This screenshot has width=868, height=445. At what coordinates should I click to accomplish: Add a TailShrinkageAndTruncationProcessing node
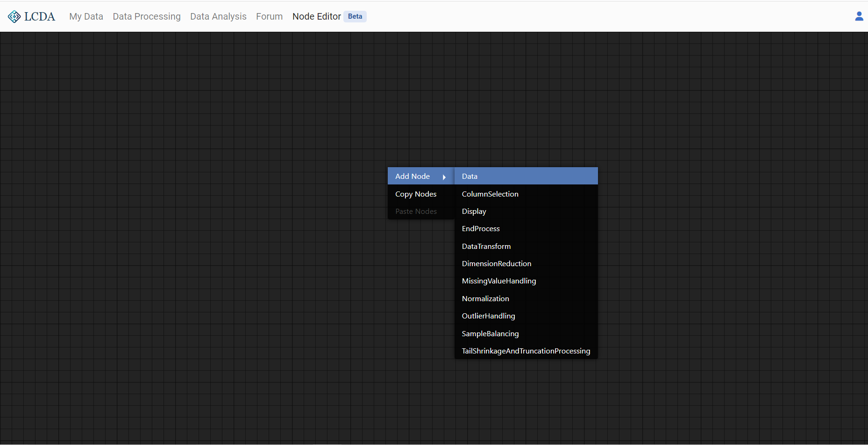point(526,351)
